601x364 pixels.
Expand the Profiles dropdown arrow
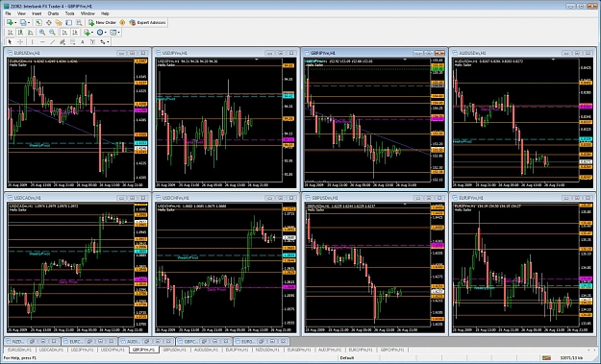(29, 23)
